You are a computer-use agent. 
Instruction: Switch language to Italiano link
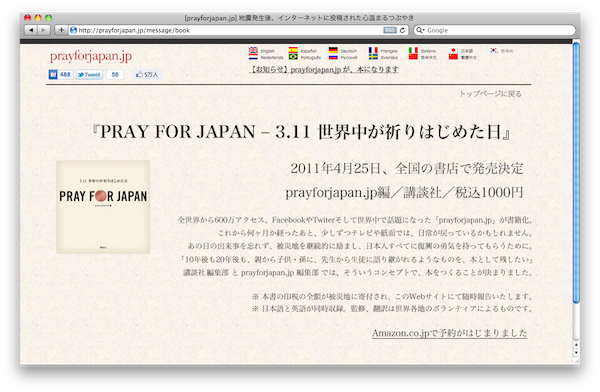click(x=428, y=51)
